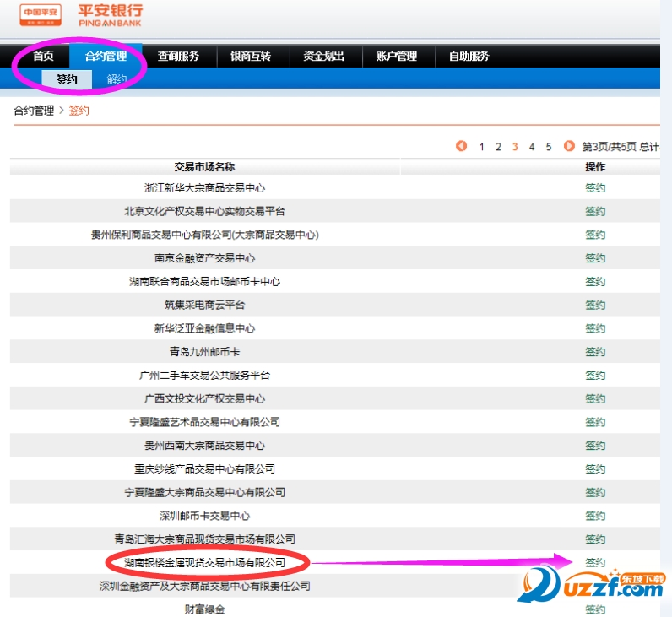Open the 银商互转 menu
The width and height of the screenshot is (672, 617).
click(x=251, y=56)
